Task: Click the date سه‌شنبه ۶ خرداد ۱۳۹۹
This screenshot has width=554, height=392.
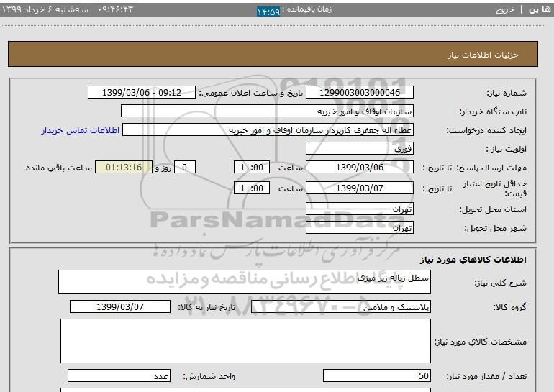Action: (45, 9)
